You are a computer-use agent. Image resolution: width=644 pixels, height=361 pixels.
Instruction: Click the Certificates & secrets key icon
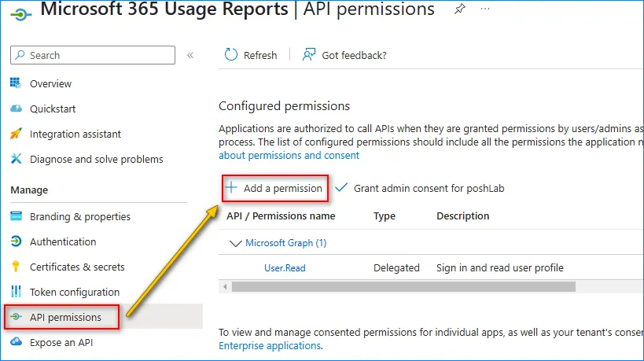16,267
